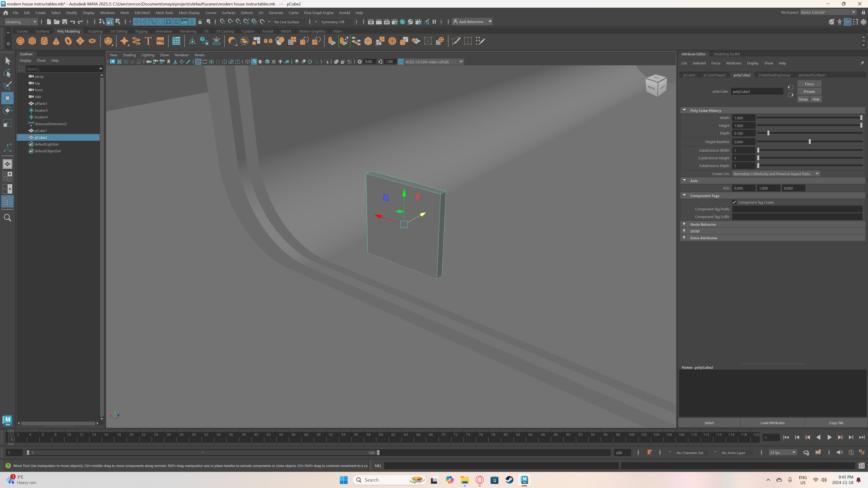This screenshot has width=868, height=488.
Task: Click the SVG import shelf icon
Action: (x=160, y=41)
